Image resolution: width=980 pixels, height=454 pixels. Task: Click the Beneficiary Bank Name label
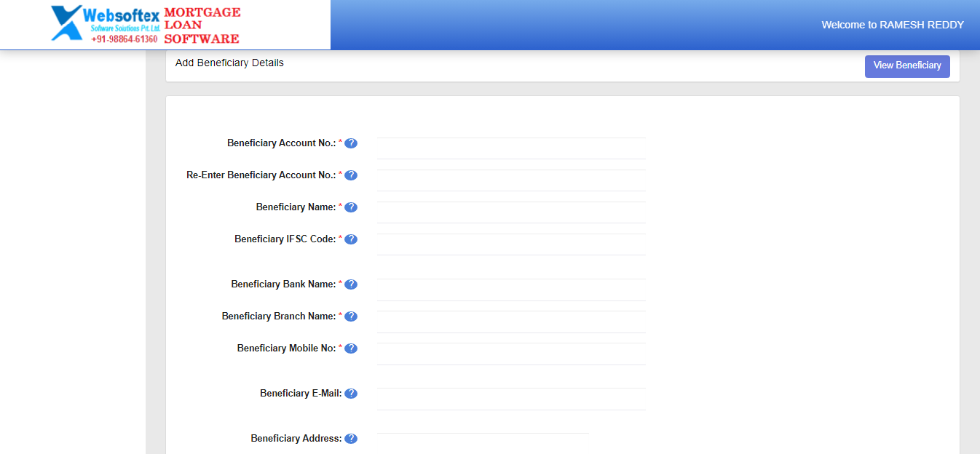pyautogui.click(x=283, y=284)
